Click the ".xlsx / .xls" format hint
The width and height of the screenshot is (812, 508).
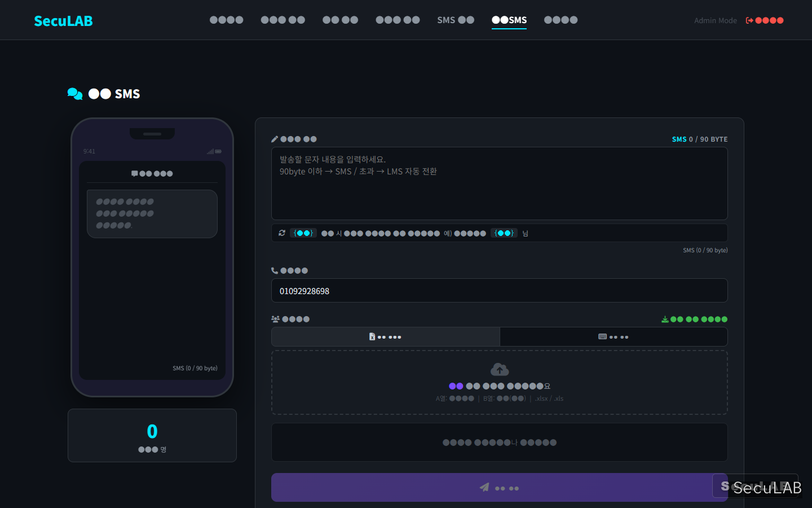549,398
